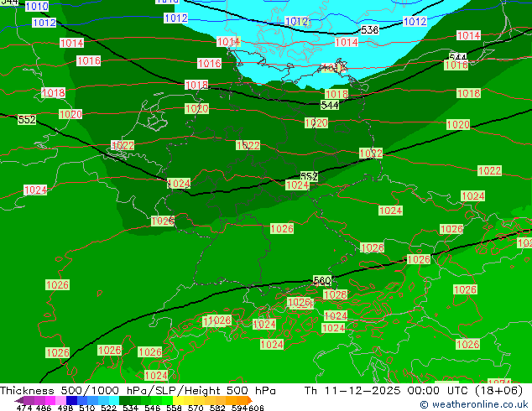Click the leftmost 1018 isobar label
The width and height of the screenshot is (532, 411).
pos(53,92)
